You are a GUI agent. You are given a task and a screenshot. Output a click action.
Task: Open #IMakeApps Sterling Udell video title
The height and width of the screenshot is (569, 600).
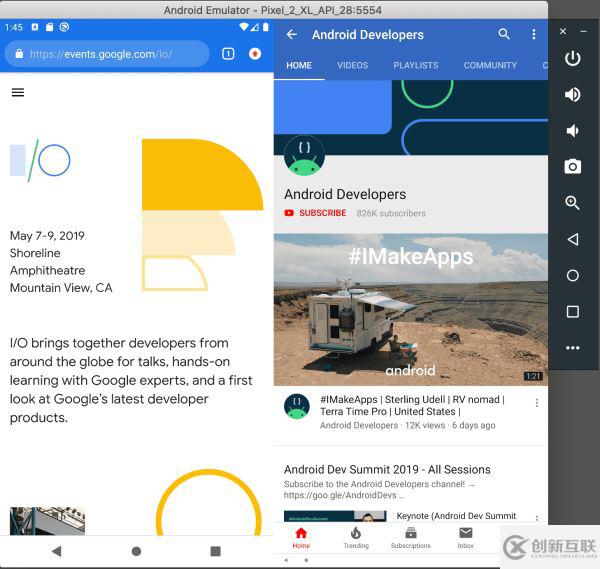[412, 405]
